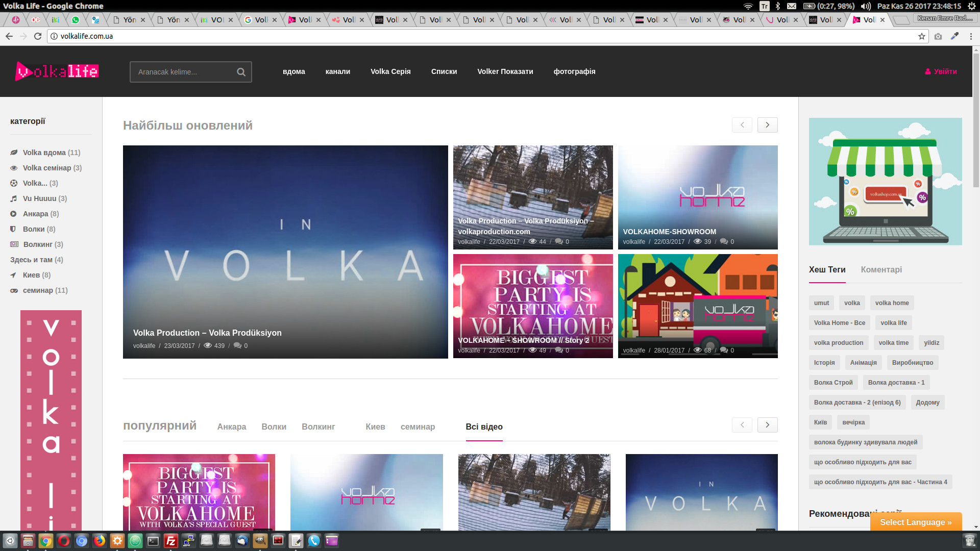The width and height of the screenshot is (980, 551).
Task: Click the вечірка hashtag
Action: coord(853,422)
